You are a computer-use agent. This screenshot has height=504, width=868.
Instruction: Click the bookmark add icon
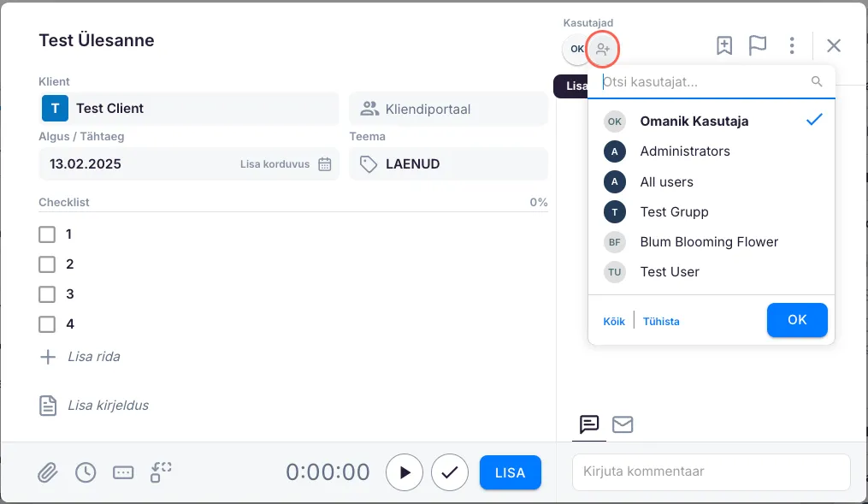pyautogui.click(x=724, y=46)
